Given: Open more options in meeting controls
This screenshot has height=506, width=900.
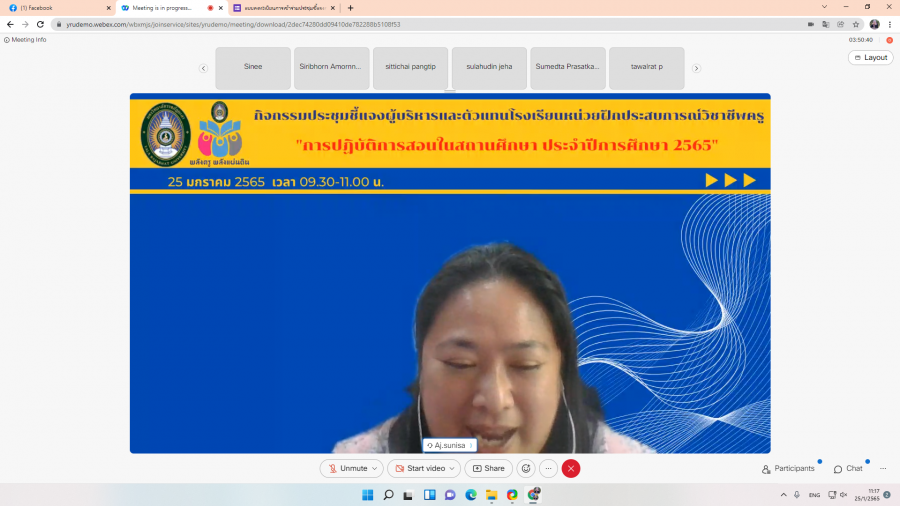Looking at the screenshot, I should [548, 468].
